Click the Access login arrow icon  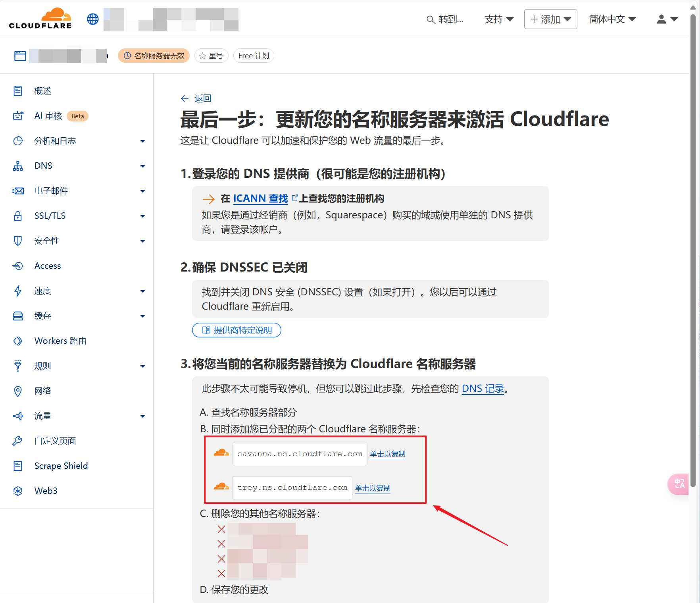pyautogui.click(x=18, y=266)
